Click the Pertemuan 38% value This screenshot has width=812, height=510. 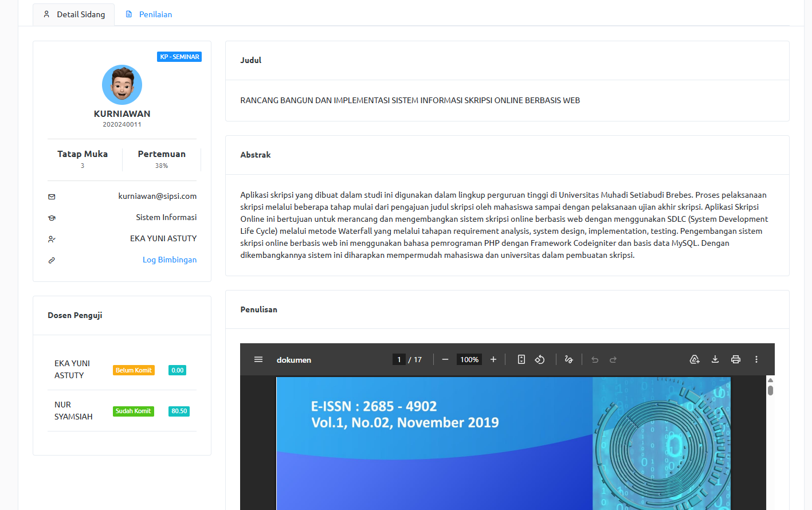click(162, 166)
